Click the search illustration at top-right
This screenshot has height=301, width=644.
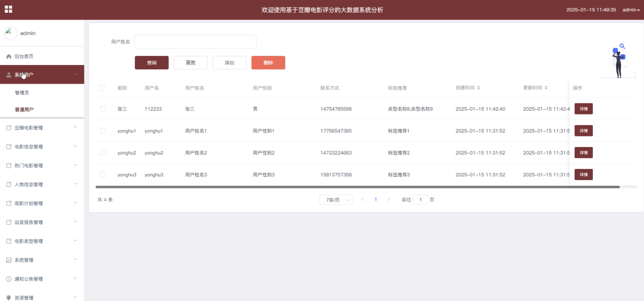(619, 60)
